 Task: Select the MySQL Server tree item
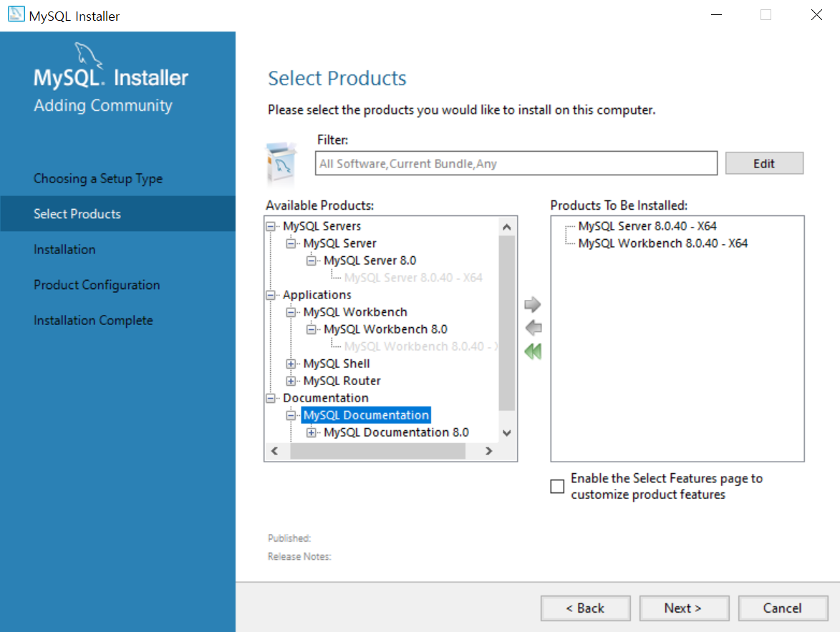pyautogui.click(x=339, y=243)
